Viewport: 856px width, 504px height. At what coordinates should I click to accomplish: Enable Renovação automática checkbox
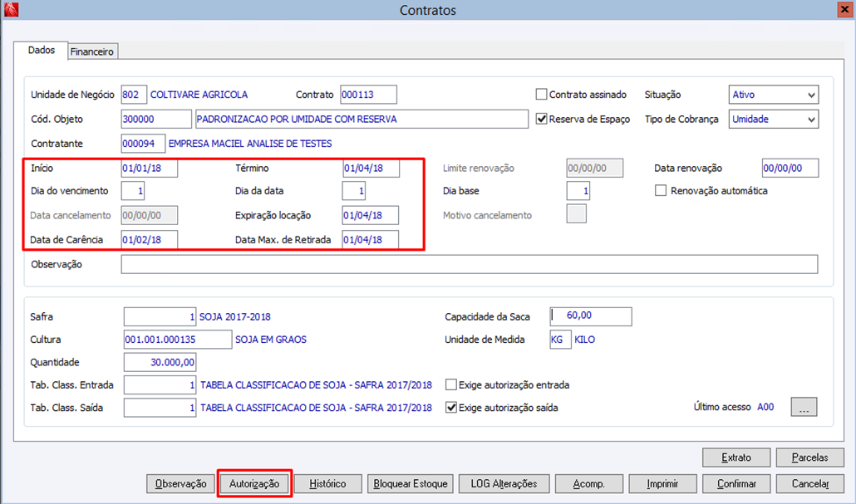661,191
